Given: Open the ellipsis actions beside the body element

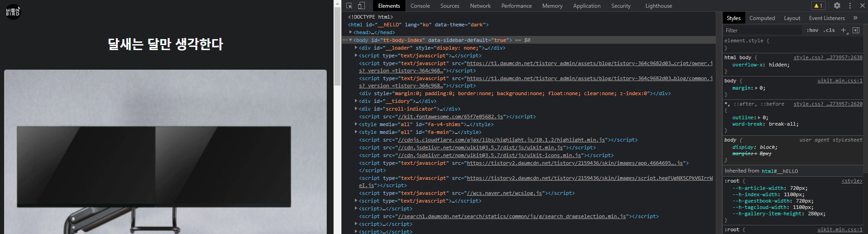Looking at the screenshot, I should coord(345,40).
